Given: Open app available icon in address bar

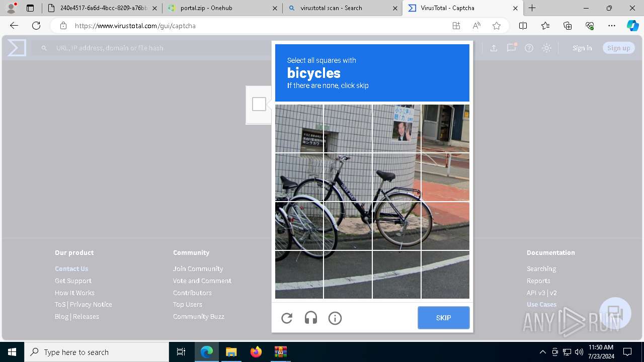Looking at the screenshot, I should coord(456,26).
